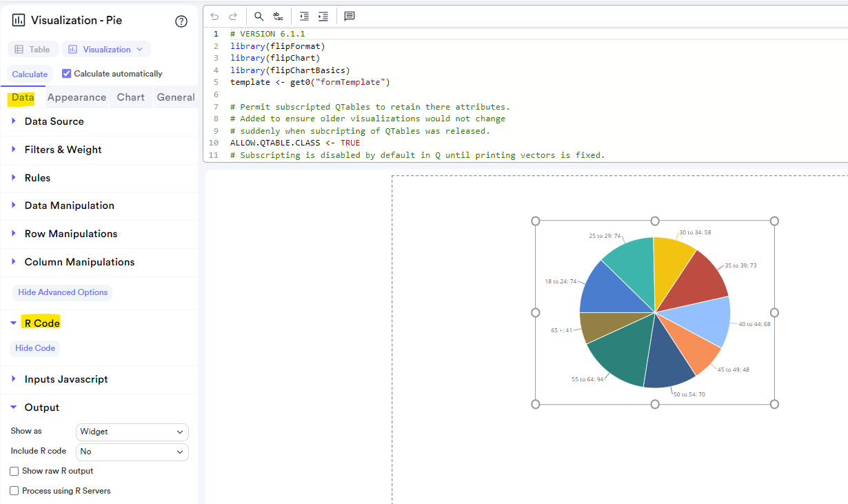The height and width of the screenshot is (504, 848).
Task: Switch to the Appearance tab
Action: tap(77, 97)
